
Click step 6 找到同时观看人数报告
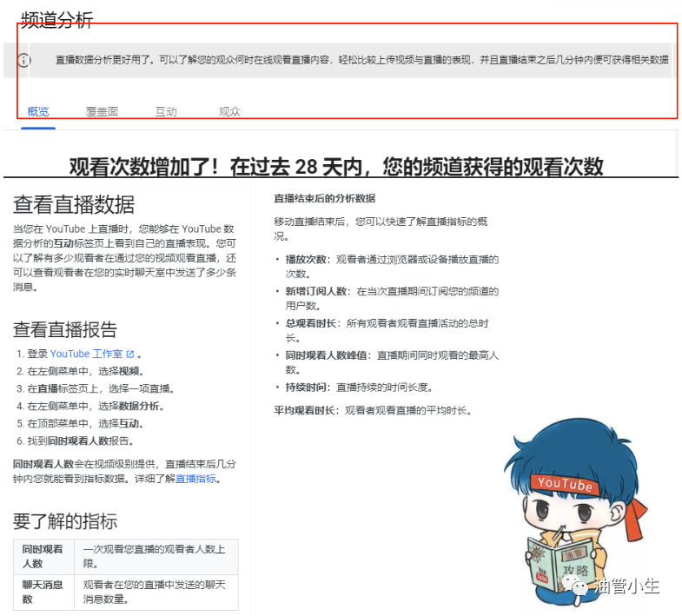coord(75,440)
